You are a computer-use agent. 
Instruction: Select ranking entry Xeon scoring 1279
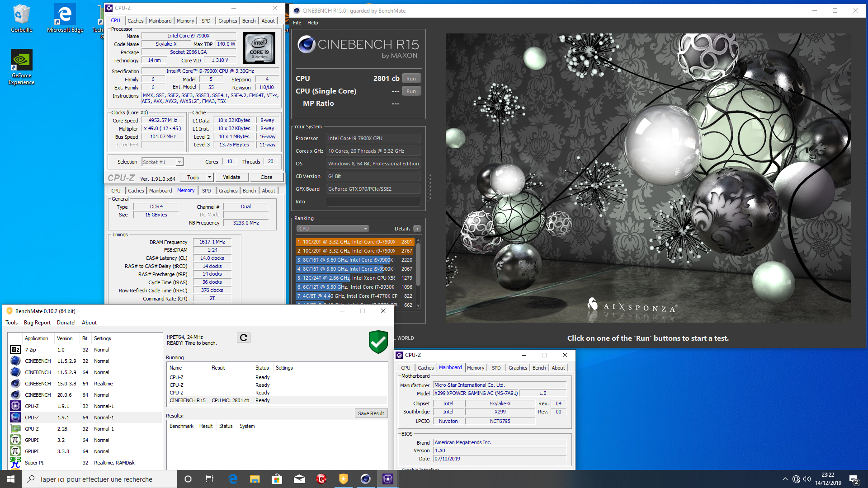point(355,278)
